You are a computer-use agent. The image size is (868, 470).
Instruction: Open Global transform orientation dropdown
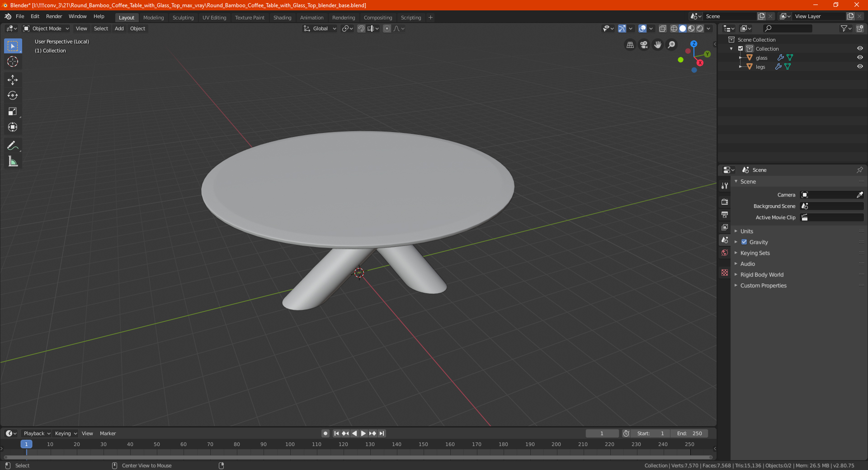[320, 28]
